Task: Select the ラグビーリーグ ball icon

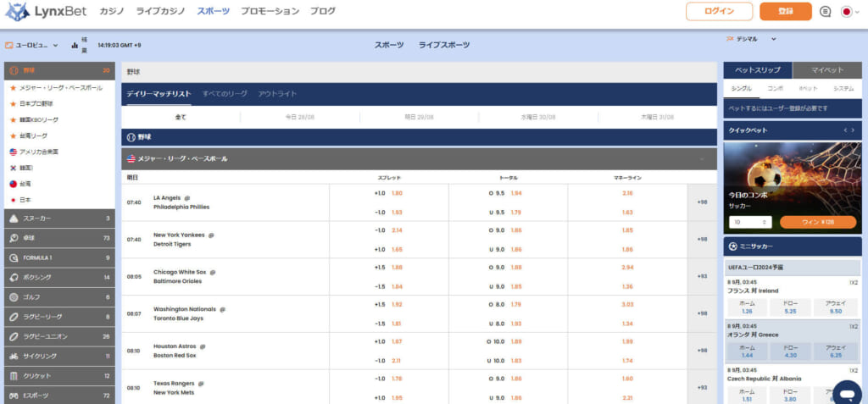Action: point(14,317)
